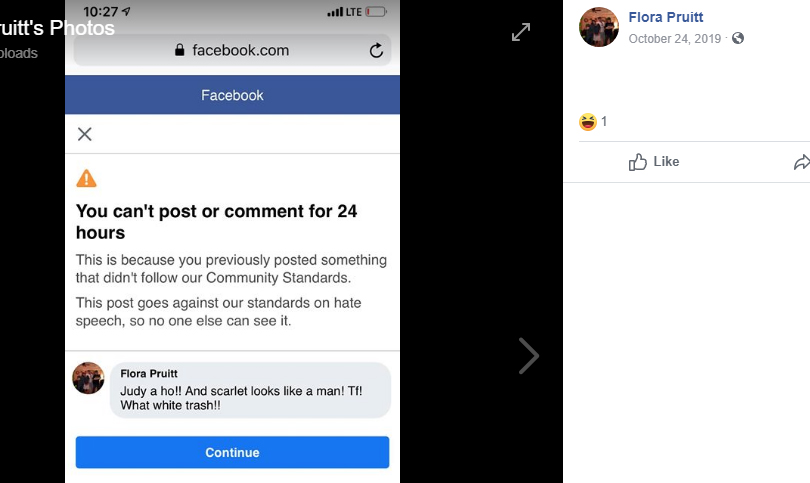Click the facebook.com address bar
This screenshot has width=810, height=483.
[232, 50]
